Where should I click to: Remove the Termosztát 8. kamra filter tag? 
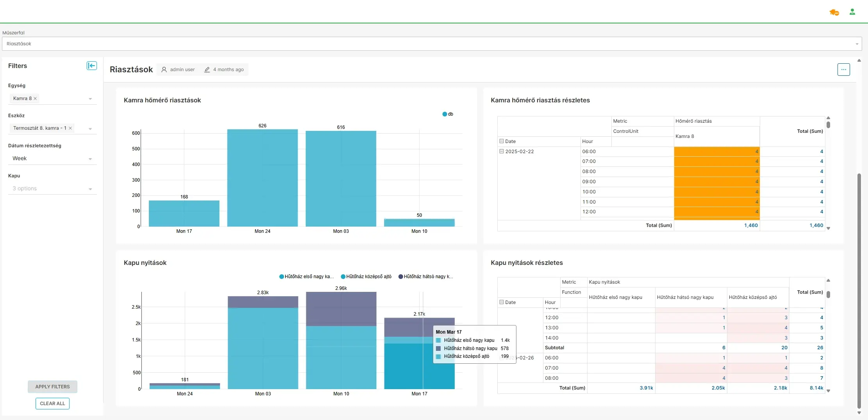coord(70,128)
